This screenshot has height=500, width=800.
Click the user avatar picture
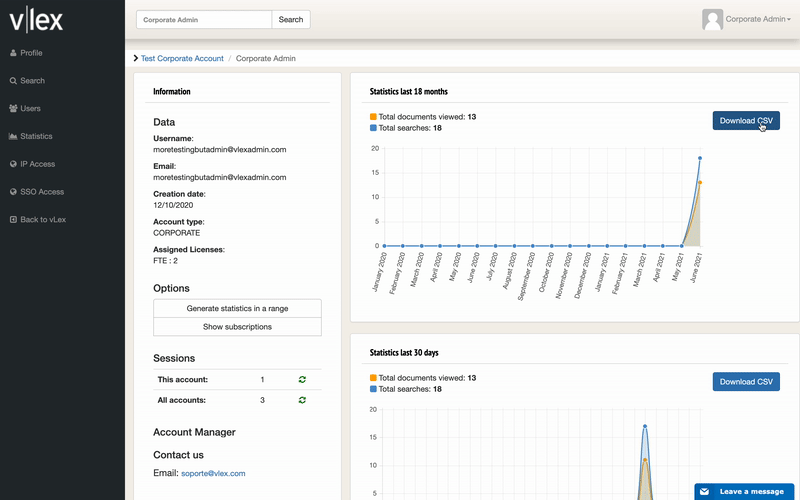[712, 19]
